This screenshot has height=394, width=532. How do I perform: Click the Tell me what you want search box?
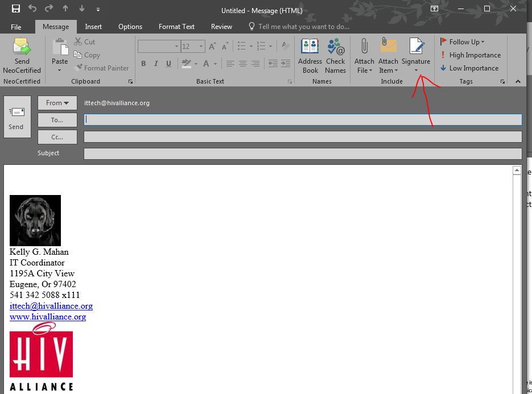(299, 27)
